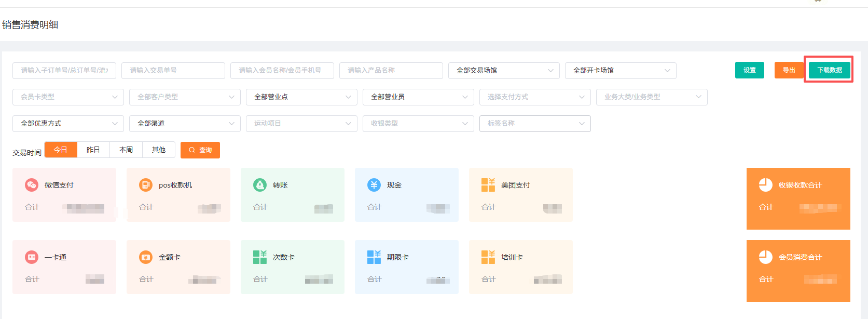Click the pos收款机 card icon

coord(146,185)
